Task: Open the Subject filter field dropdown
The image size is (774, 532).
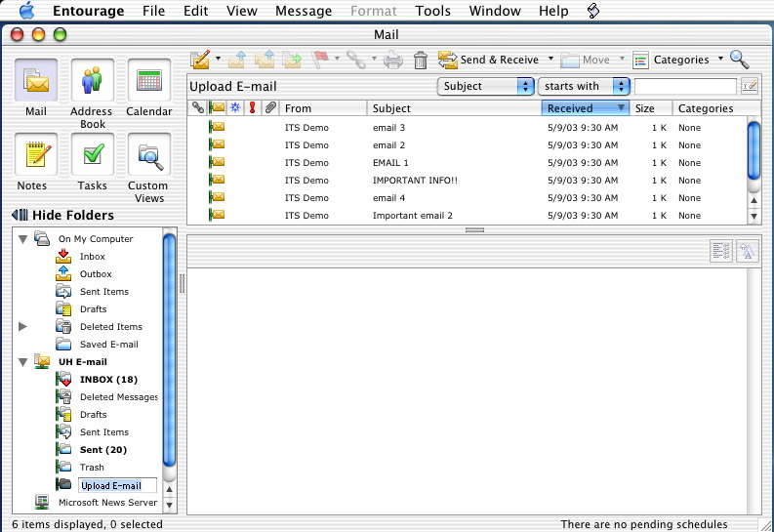Action: tap(486, 86)
